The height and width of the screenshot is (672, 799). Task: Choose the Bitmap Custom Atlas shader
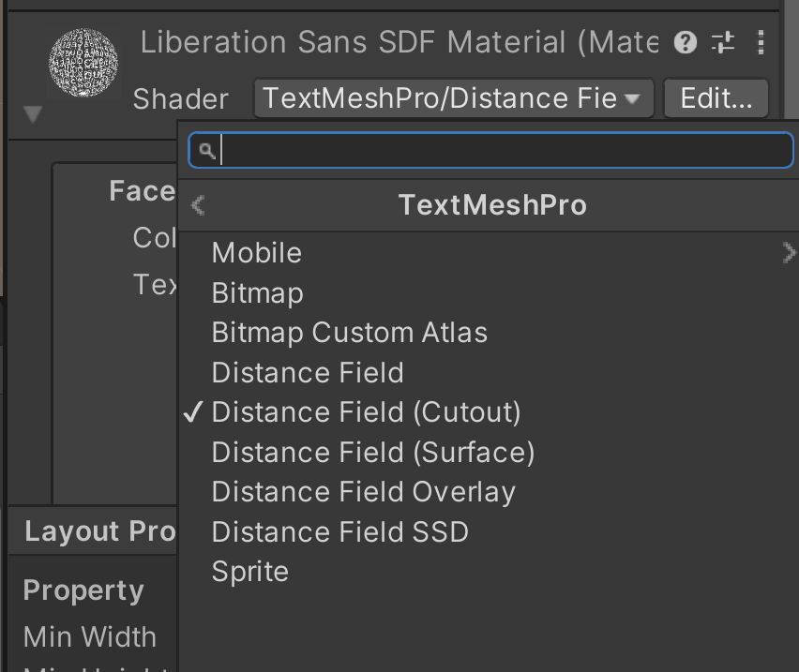(x=349, y=332)
